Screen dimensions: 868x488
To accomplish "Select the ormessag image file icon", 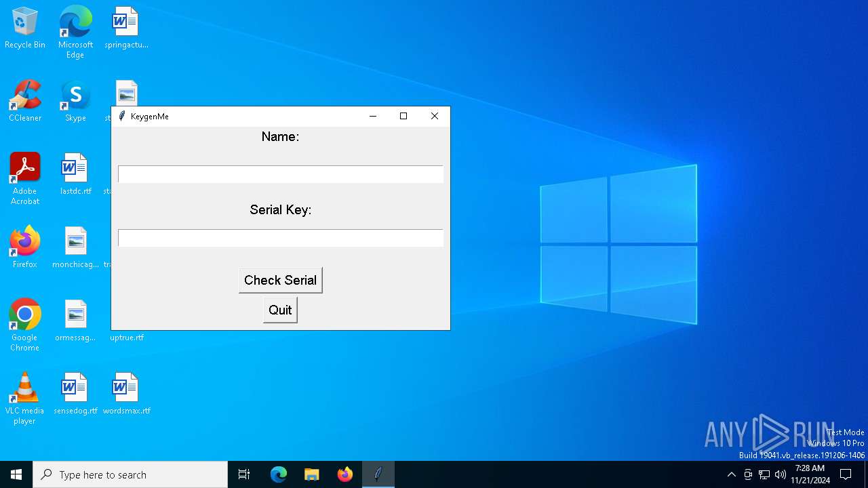I will pyautogui.click(x=75, y=321).
